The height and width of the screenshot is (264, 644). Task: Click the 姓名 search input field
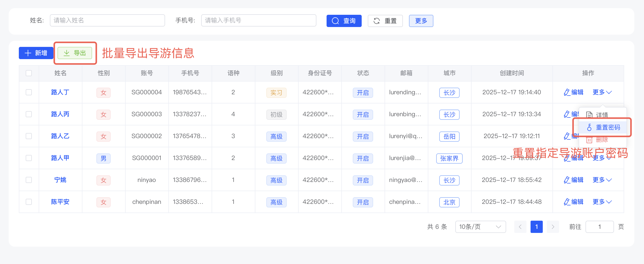click(x=107, y=20)
